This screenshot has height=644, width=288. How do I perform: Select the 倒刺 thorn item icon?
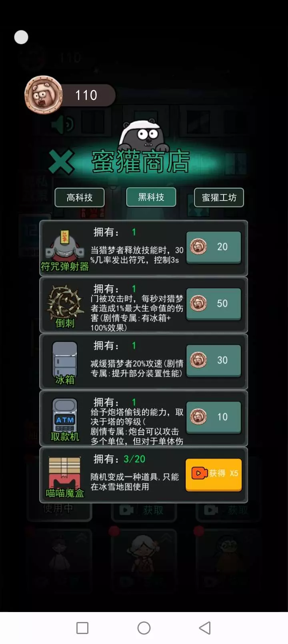point(64,302)
